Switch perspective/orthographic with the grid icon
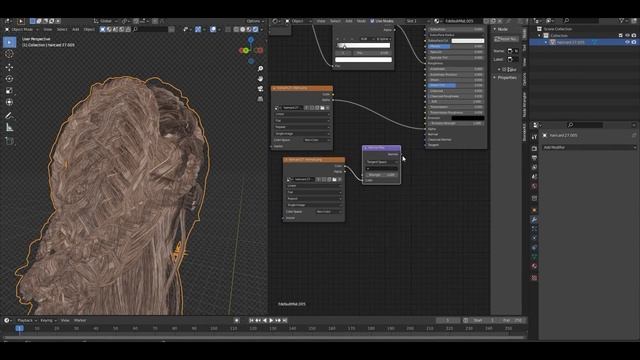The height and width of the screenshot is (360, 640). 260,99
